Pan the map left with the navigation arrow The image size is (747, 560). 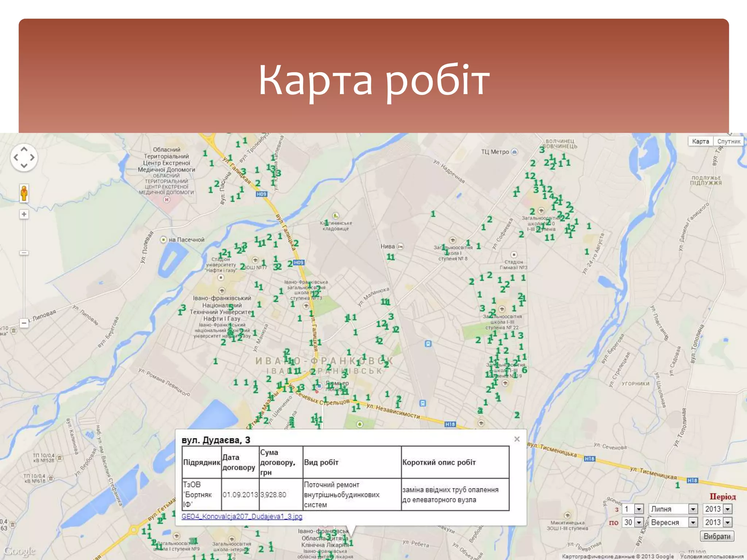tap(16, 157)
